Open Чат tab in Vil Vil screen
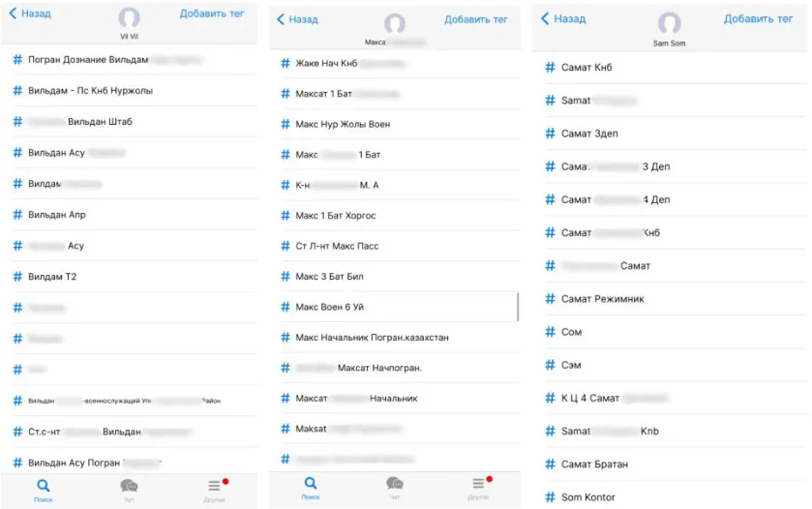The height and width of the screenshot is (509, 812). (x=129, y=489)
